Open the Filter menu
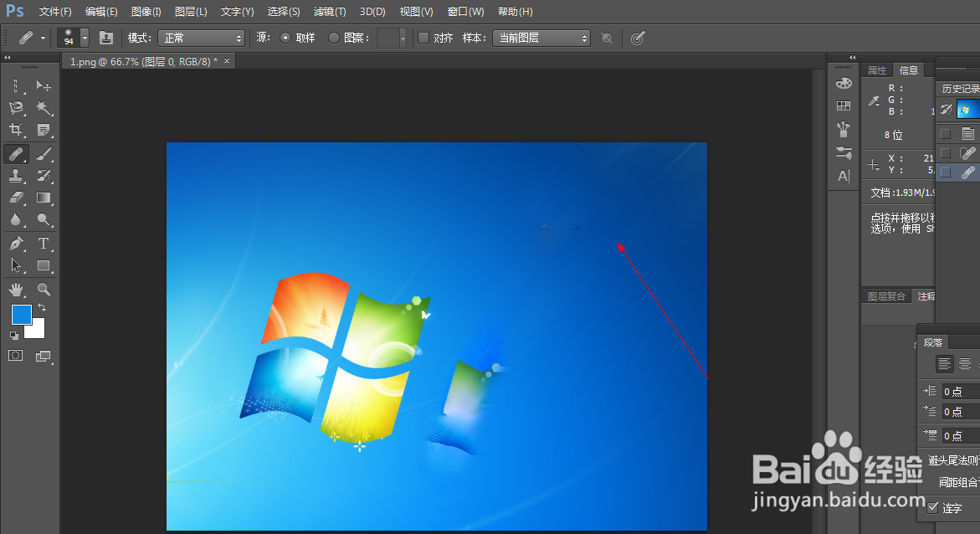 click(x=330, y=12)
